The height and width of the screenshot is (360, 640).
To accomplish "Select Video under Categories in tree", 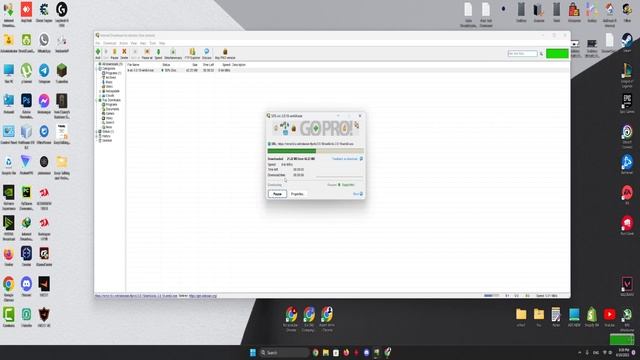I will [x=109, y=87].
